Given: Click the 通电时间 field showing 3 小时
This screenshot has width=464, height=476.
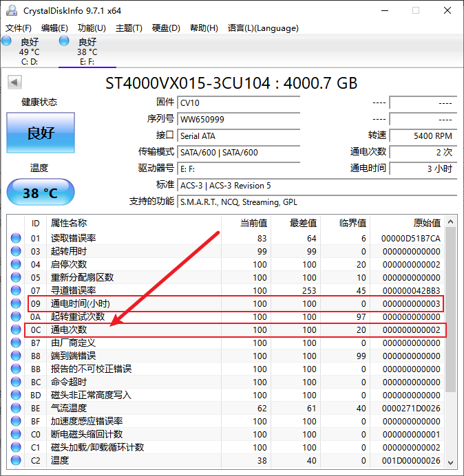Looking at the screenshot, I should click(423, 169).
